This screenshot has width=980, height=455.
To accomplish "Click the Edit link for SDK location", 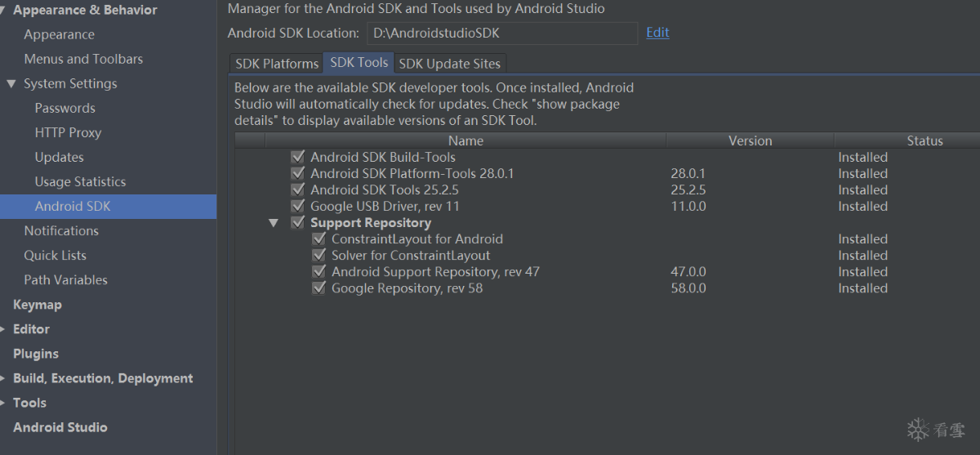I will (x=657, y=33).
